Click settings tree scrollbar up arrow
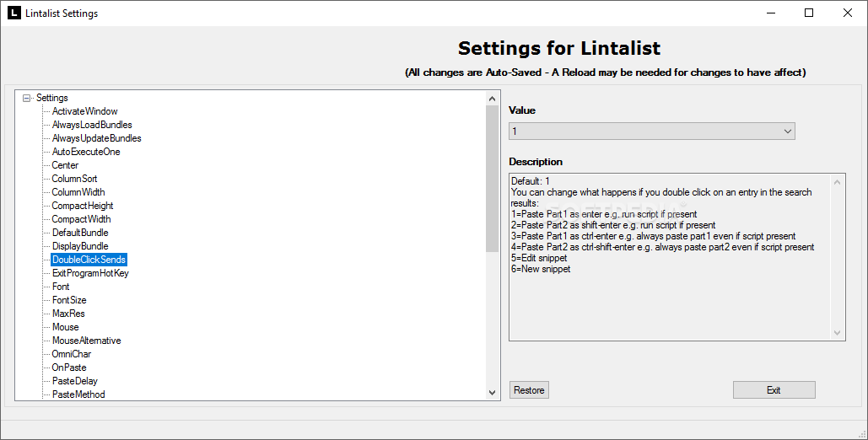Image resolution: width=868 pixels, height=440 pixels. pos(492,99)
